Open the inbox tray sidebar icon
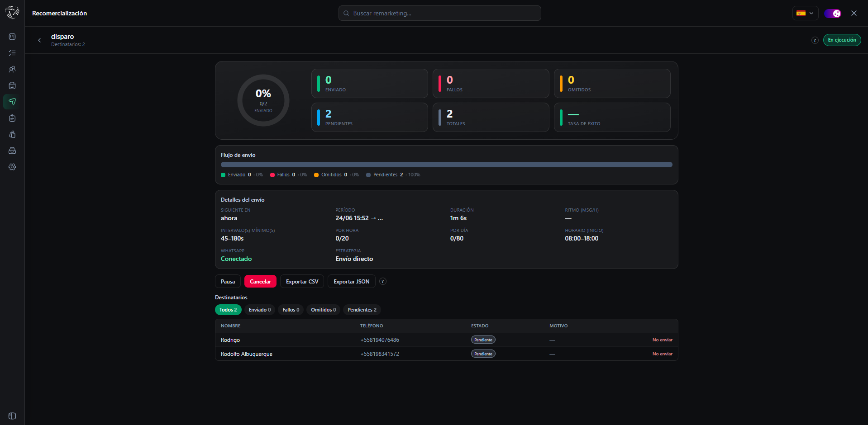The height and width of the screenshot is (425, 868). [12, 151]
